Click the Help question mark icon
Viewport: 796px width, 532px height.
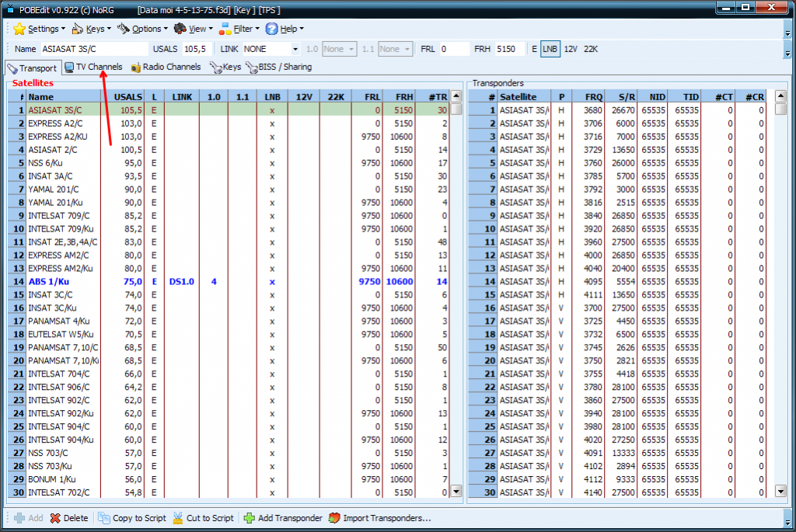[x=271, y=29]
